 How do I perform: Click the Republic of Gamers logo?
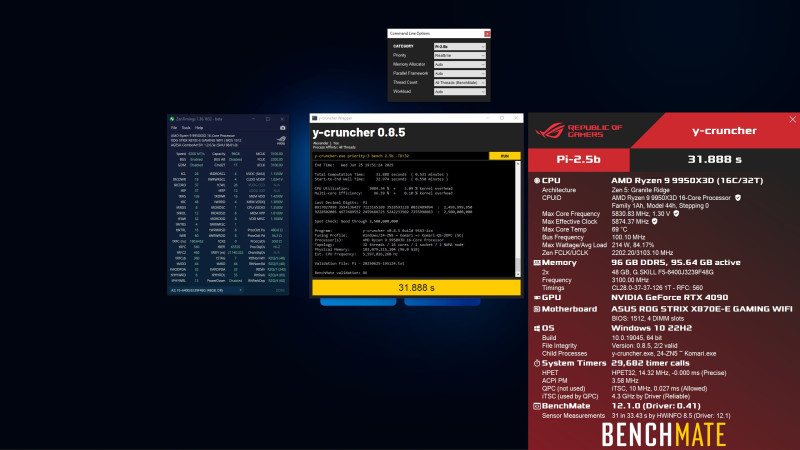click(x=579, y=131)
